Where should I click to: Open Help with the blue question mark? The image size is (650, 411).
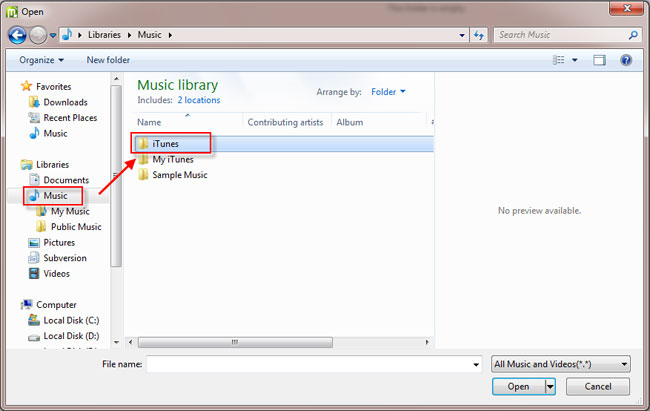pos(626,60)
